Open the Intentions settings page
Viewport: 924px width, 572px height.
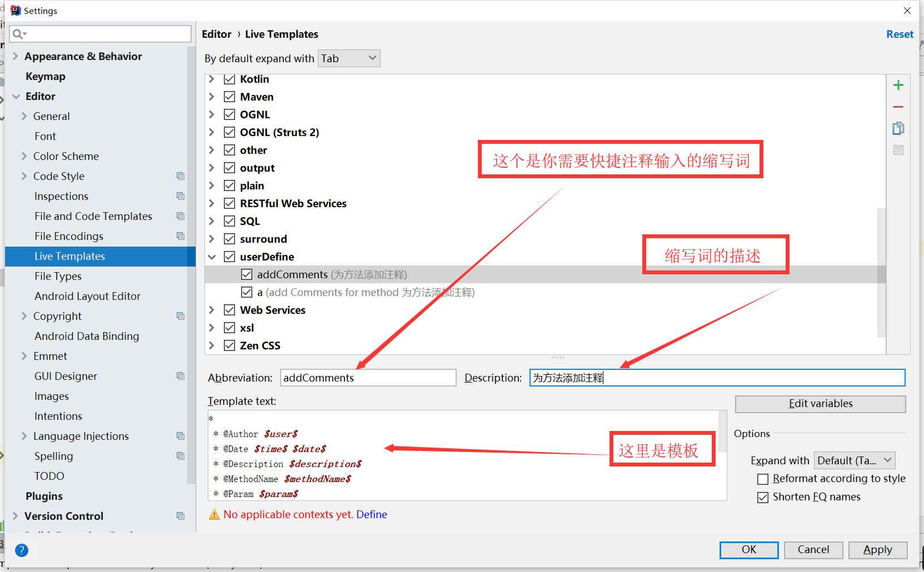58,417
